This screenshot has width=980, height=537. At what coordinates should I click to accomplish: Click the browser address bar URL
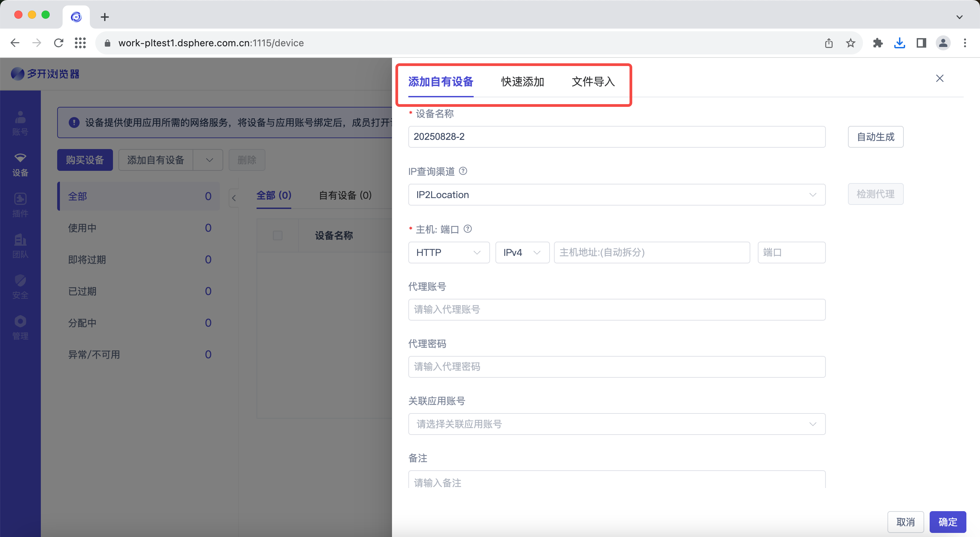pyautogui.click(x=211, y=43)
